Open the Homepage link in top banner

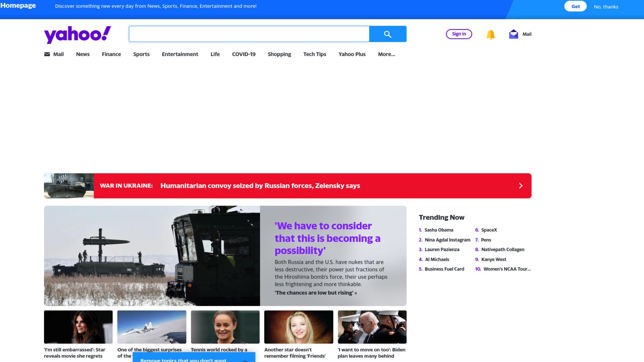click(x=18, y=6)
